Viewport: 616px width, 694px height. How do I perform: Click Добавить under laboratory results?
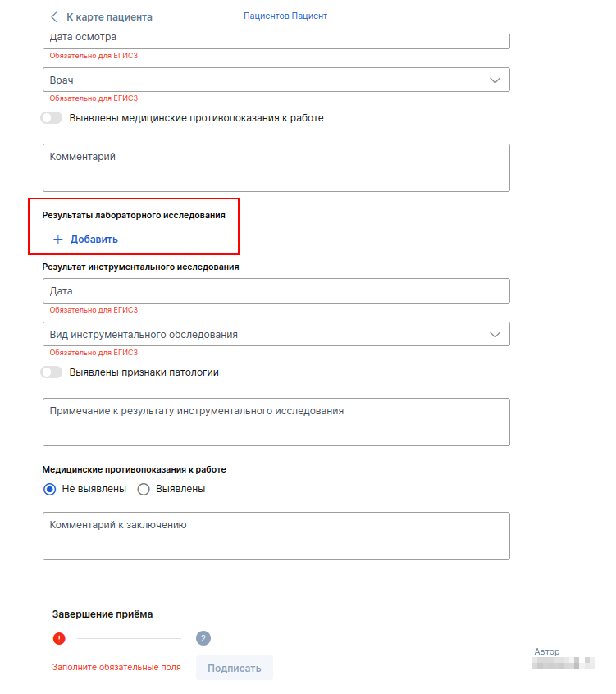click(x=94, y=240)
